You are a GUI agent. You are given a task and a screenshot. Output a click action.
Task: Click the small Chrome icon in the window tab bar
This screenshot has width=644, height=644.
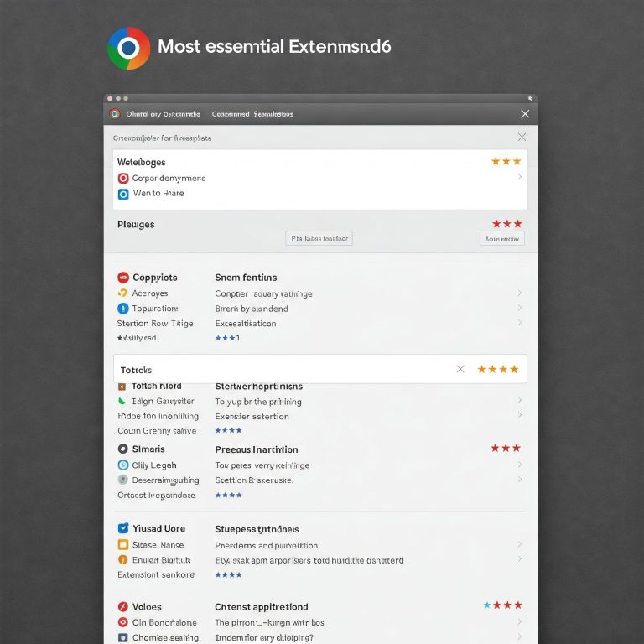tap(115, 114)
